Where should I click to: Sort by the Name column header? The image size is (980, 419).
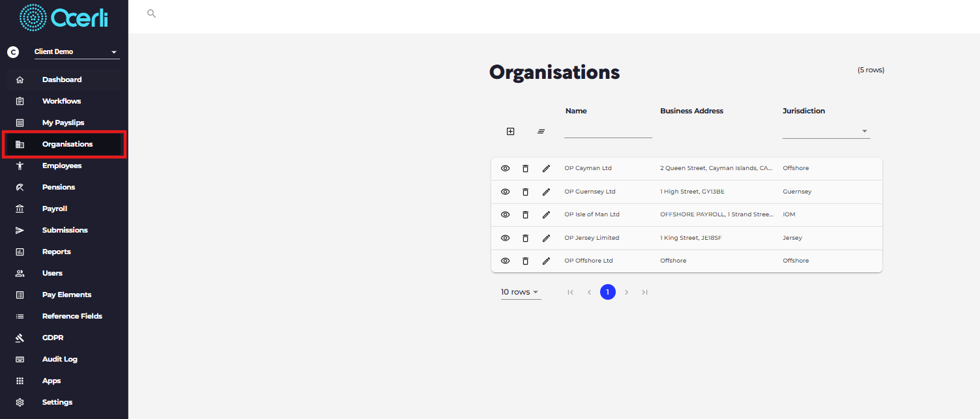pos(576,111)
